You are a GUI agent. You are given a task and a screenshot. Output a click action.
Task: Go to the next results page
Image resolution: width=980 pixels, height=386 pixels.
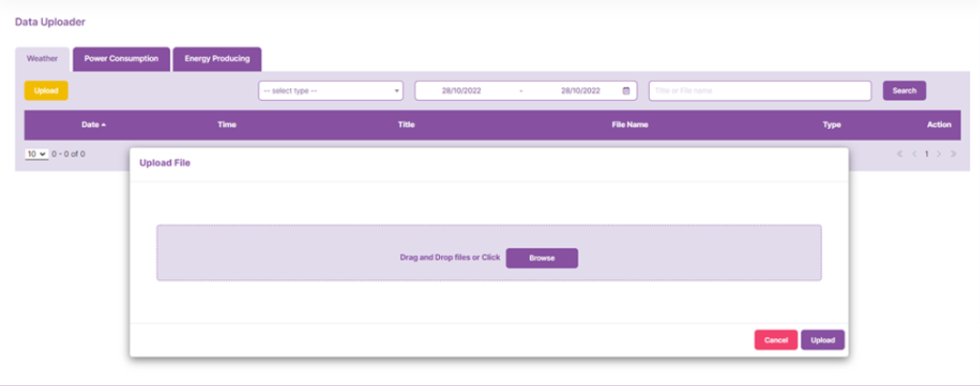[939, 154]
